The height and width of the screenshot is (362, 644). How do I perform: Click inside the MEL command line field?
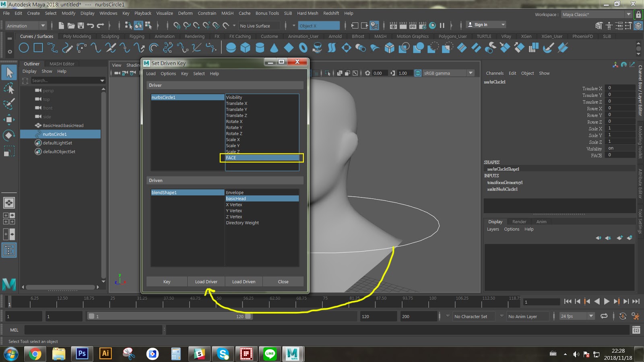tap(93, 330)
